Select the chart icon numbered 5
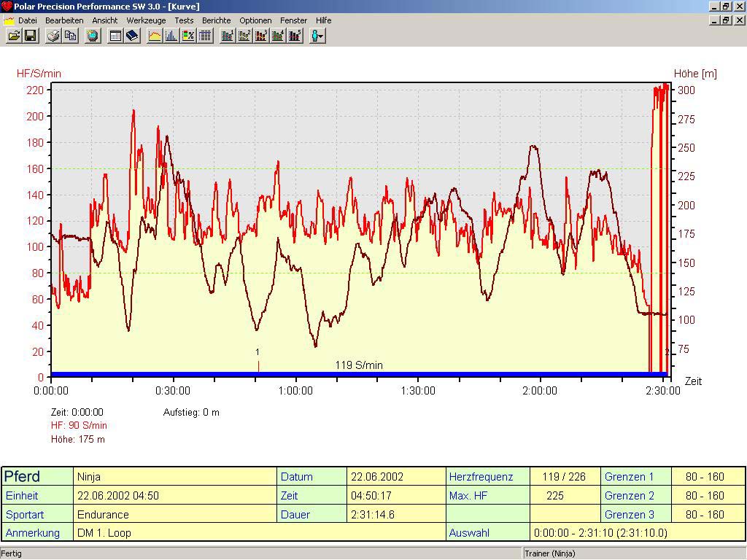This screenshot has height=560, width=747. [x=295, y=36]
